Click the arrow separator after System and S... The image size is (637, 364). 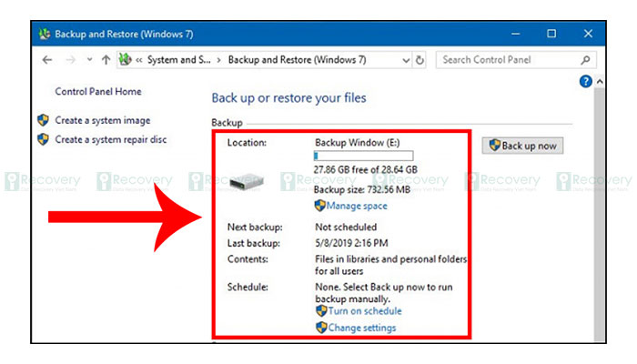click(219, 60)
